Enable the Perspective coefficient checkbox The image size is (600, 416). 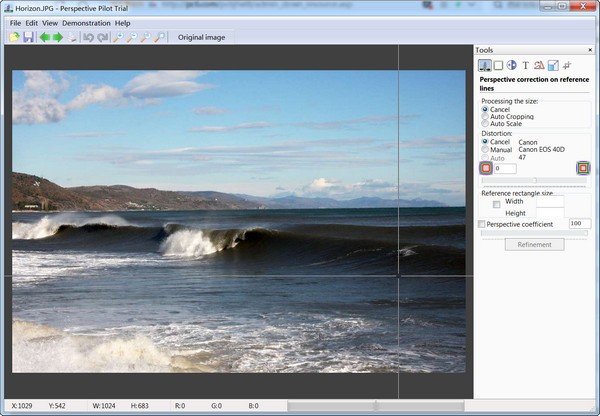482,224
